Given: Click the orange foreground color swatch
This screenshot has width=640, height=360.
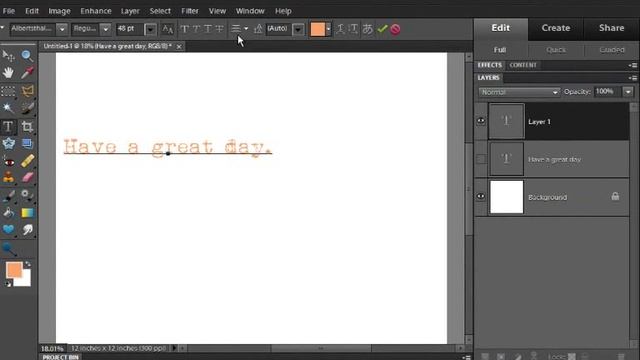Looking at the screenshot, I should (14, 270).
